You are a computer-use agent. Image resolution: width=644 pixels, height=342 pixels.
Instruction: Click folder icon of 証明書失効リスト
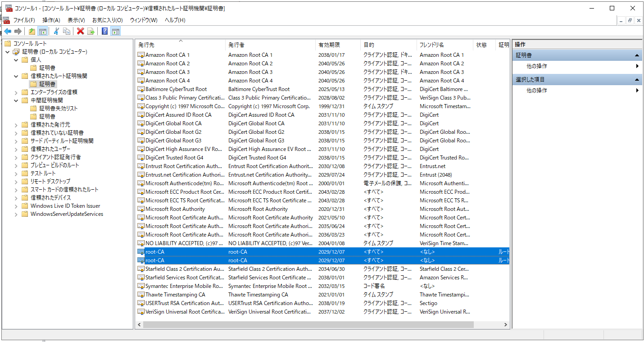pyautogui.click(x=33, y=109)
